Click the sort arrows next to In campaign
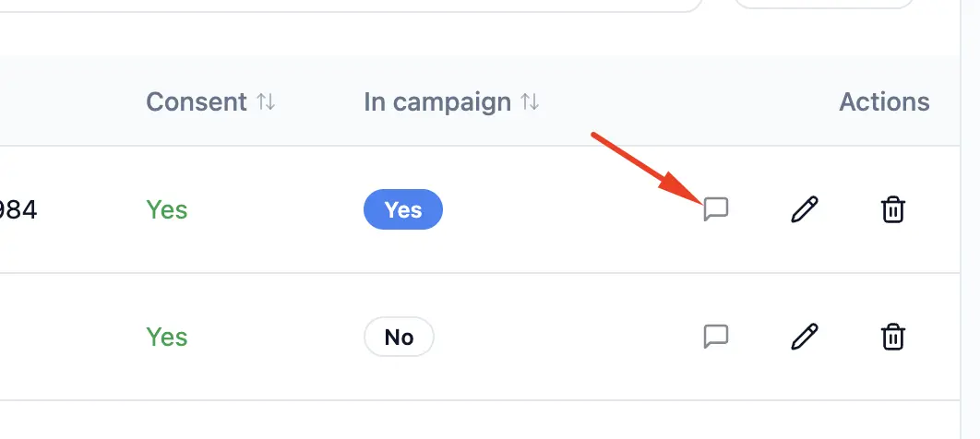Viewport: 980px width, 439px height. click(530, 101)
